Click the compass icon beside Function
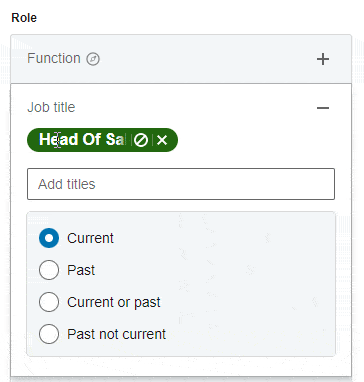The image size is (364, 382). 93,59
